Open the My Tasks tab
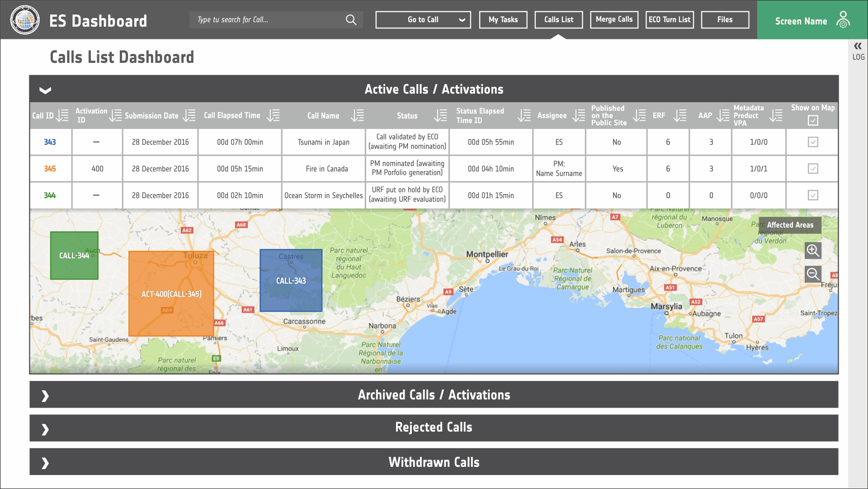This screenshot has width=868, height=489. [503, 20]
